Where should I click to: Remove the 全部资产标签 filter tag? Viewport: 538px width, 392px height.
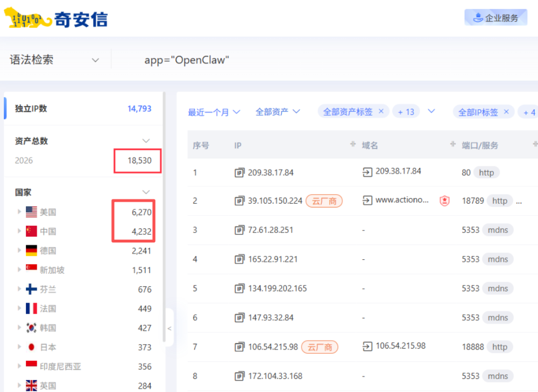[x=381, y=111]
